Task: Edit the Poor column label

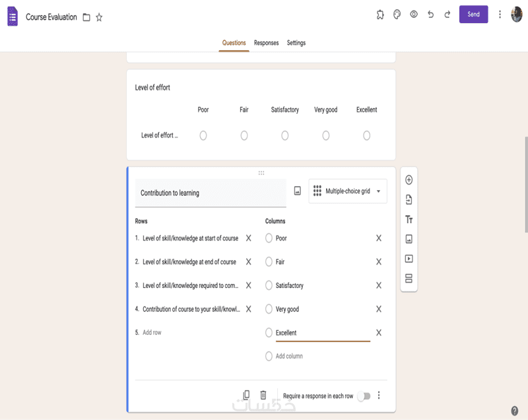Action: coord(281,238)
